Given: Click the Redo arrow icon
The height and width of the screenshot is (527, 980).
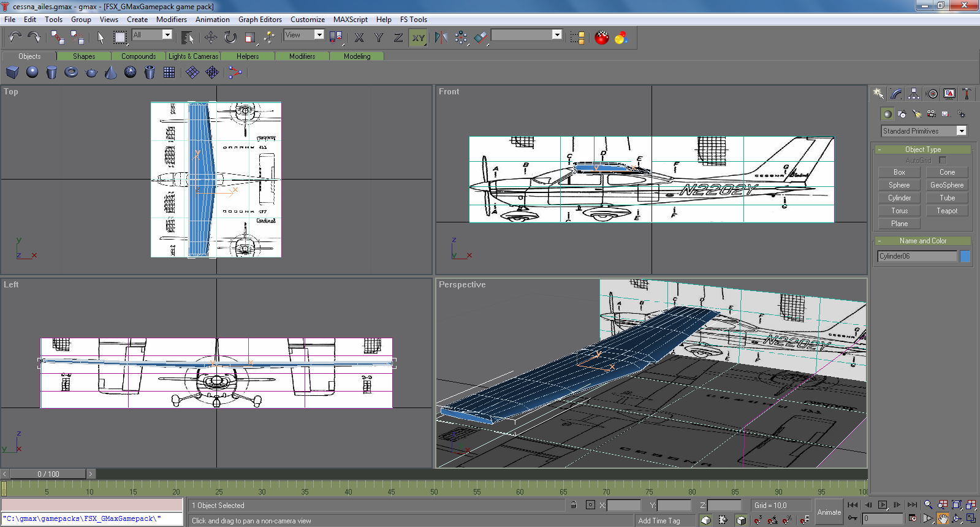Looking at the screenshot, I should pos(34,37).
